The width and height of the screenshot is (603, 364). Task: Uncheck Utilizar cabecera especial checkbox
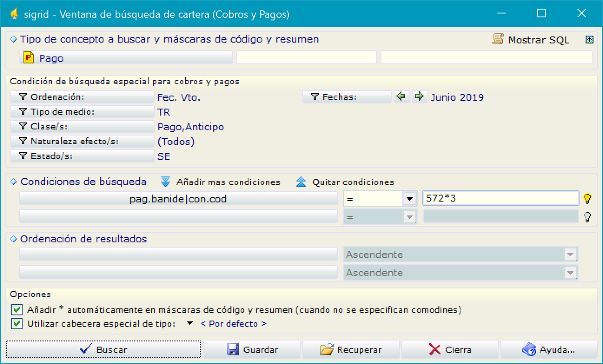(17, 324)
